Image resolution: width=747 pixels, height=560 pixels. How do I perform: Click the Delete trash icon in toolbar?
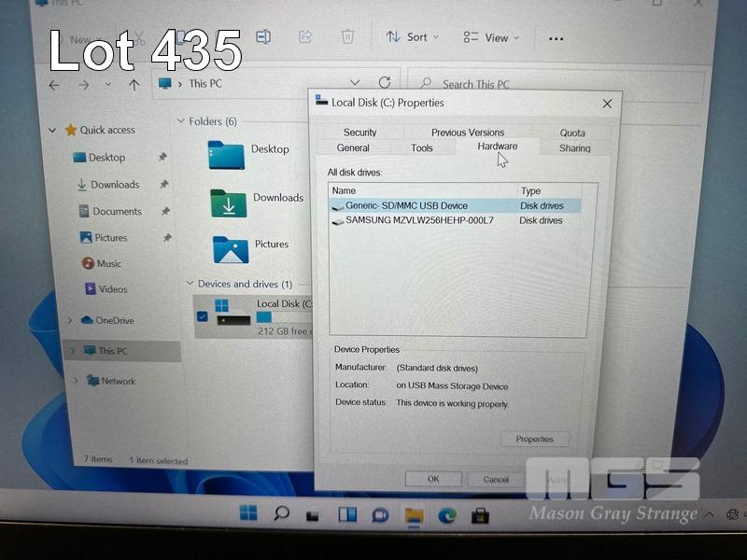347,37
